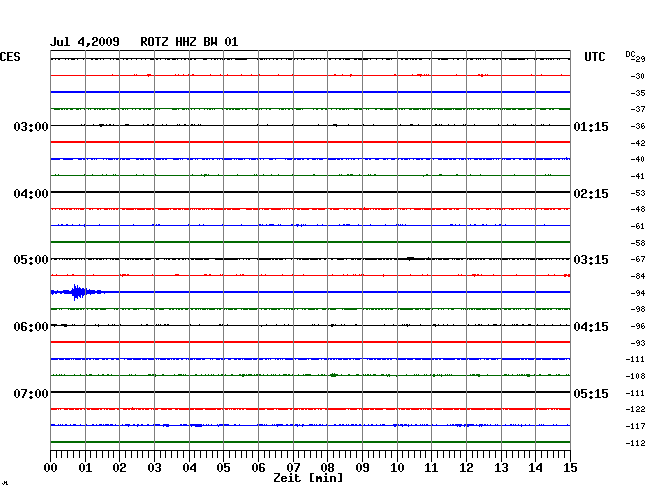Click the Zeit [min] axis title
650x494 pixels.
coord(308,478)
